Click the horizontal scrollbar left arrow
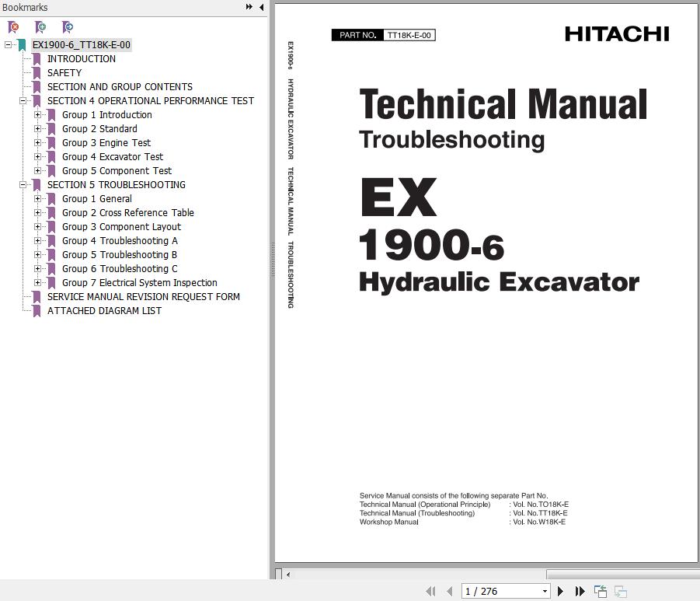Screen dimensions: 700x601 click(288, 575)
